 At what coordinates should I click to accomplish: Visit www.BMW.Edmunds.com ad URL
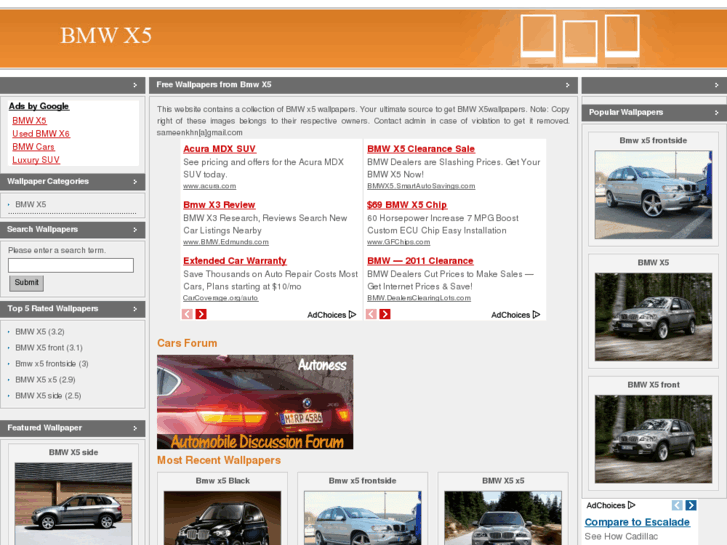click(226, 242)
